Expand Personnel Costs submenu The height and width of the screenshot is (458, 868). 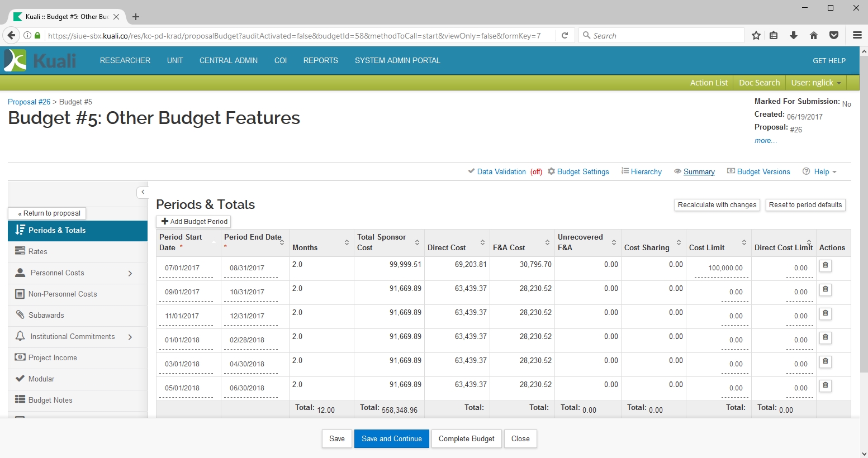pos(130,273)
